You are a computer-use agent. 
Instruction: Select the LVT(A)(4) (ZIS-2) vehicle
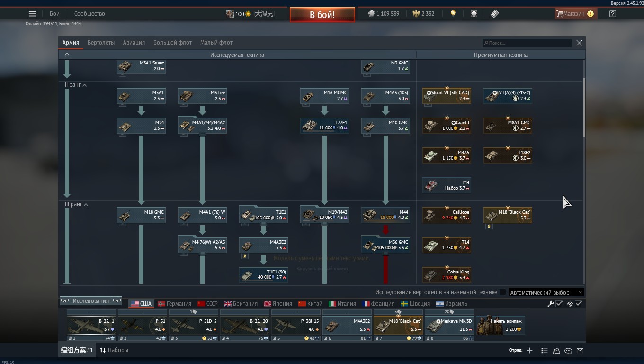[x=508, y=96]
